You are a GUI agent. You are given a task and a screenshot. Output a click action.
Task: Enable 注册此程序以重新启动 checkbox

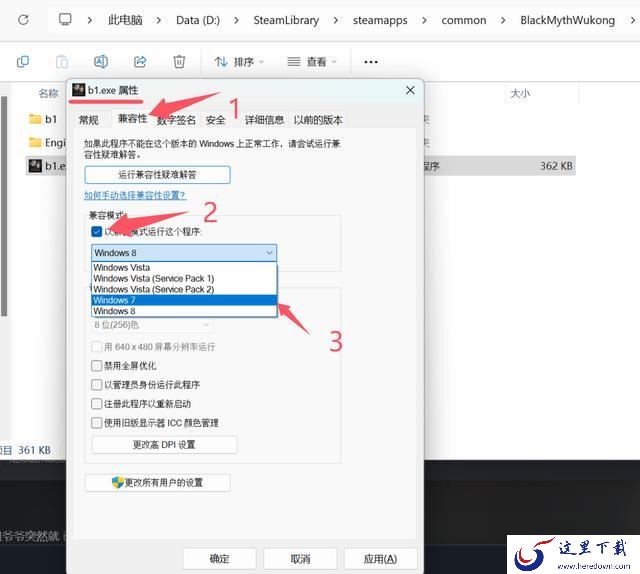[x=97, y=404]
